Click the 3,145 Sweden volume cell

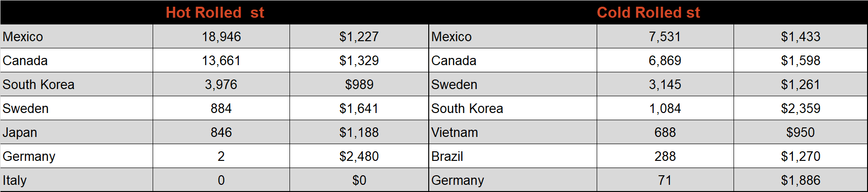665,84
